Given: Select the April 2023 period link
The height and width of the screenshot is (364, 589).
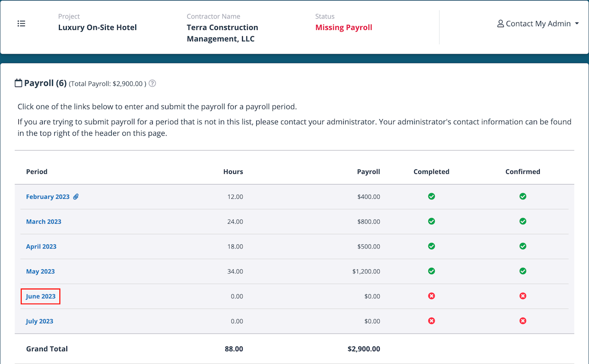Looking at the screenshot, I should click(41, 247).
